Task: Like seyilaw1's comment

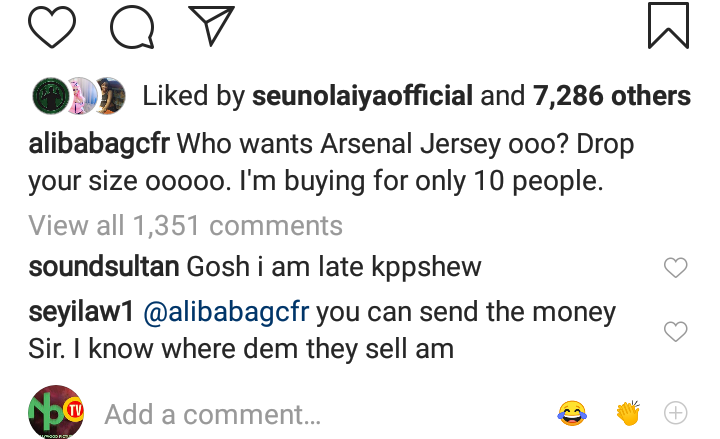Action: point(676,331)
